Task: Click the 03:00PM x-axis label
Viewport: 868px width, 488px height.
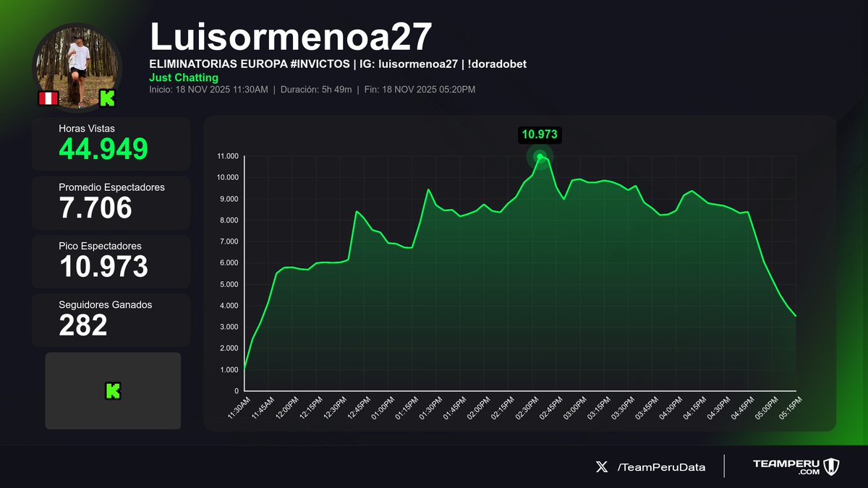Action: (576, 407)
